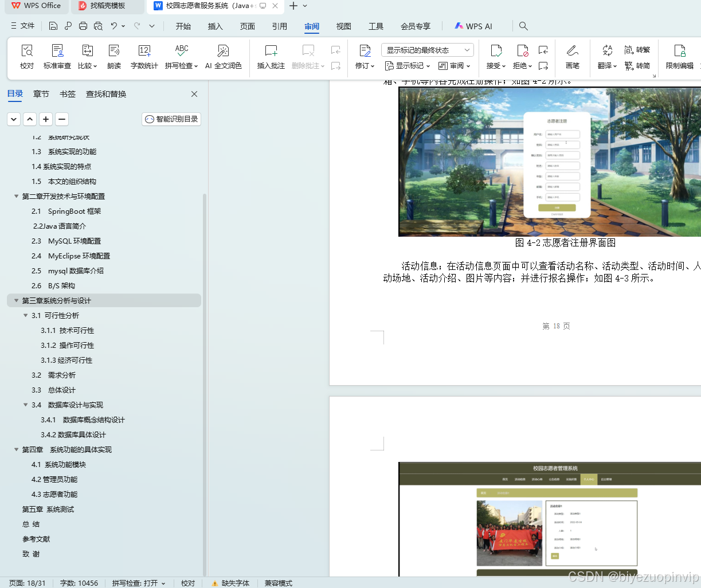Start 朗读 read aloud
The height and width of the screenshot is (588, 701).
tap(114, 57)
